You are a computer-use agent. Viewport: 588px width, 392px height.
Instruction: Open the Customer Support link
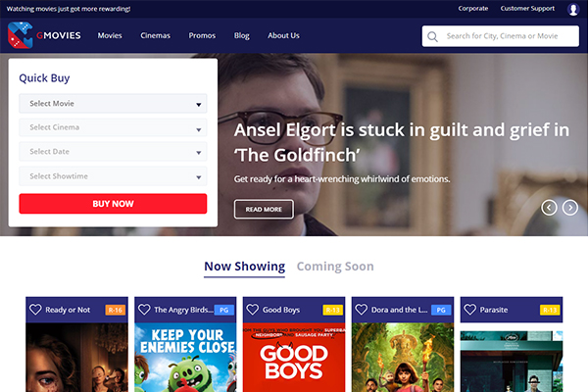527,8
